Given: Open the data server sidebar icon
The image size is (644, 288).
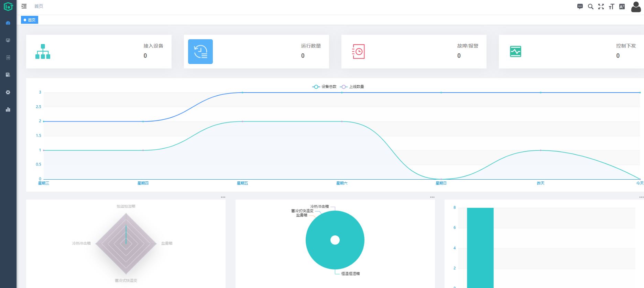Looking at the screenshot, I should click(x=8, y=75).
